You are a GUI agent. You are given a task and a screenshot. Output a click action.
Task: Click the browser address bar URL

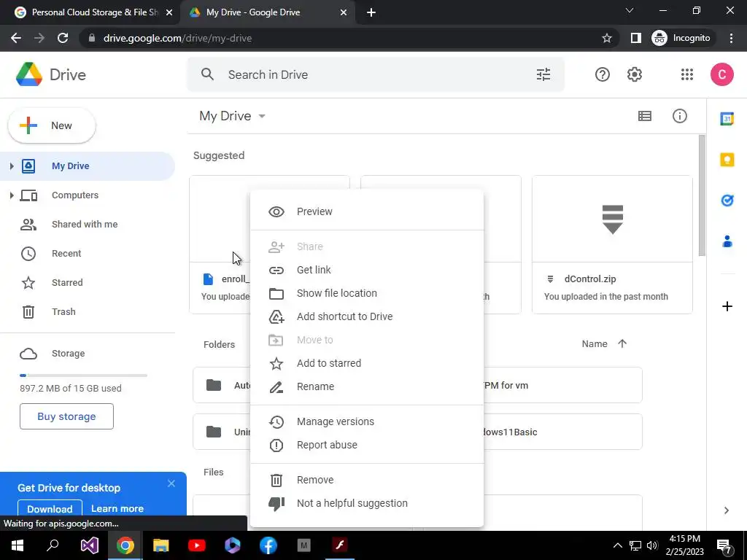177,38
